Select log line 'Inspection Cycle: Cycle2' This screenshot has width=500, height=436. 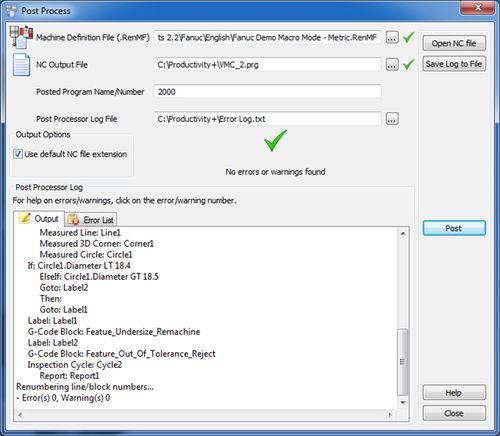click(x=75, y=365)
